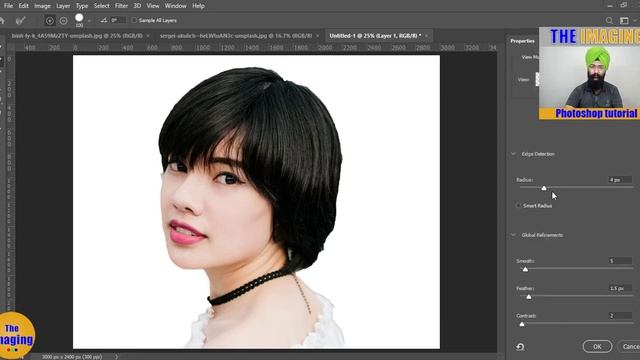Click the Feather slider handle
The image size is (640, 360).
529,297
